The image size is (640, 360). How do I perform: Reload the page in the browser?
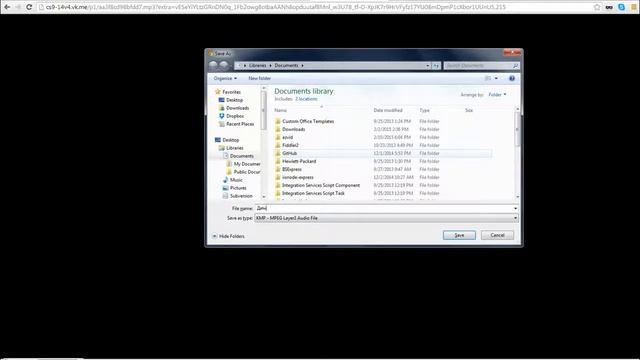click(29, 7)
